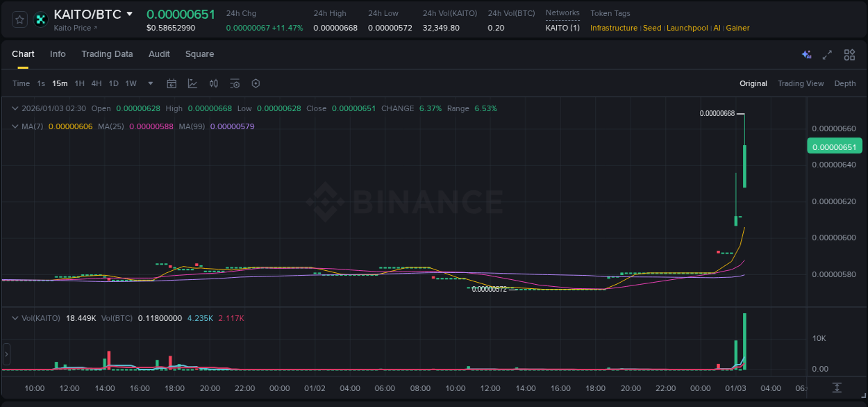
Task: Toggle chart mode to Trading View
Action: coord(800,83)
